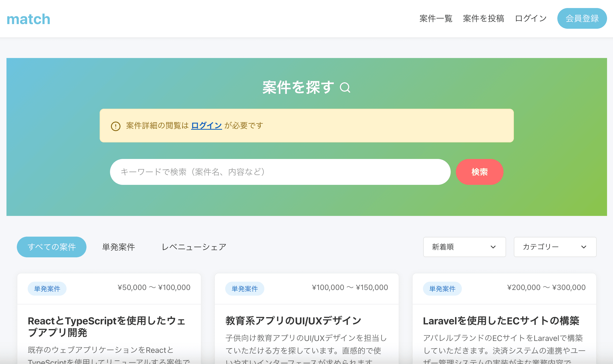Image resolution: width=613 pixels, height=364 pixels.
Task: Click ログイン in the top navigation
Action: pos(531,18)
